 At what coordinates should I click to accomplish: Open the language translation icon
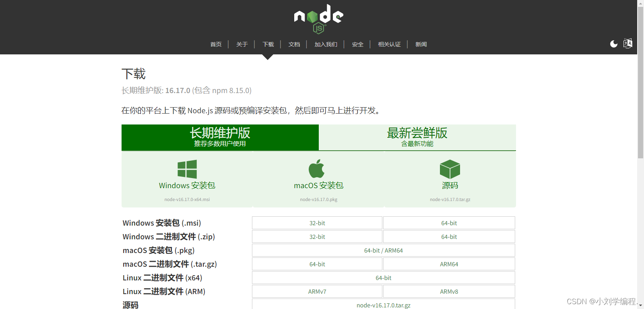628,44
